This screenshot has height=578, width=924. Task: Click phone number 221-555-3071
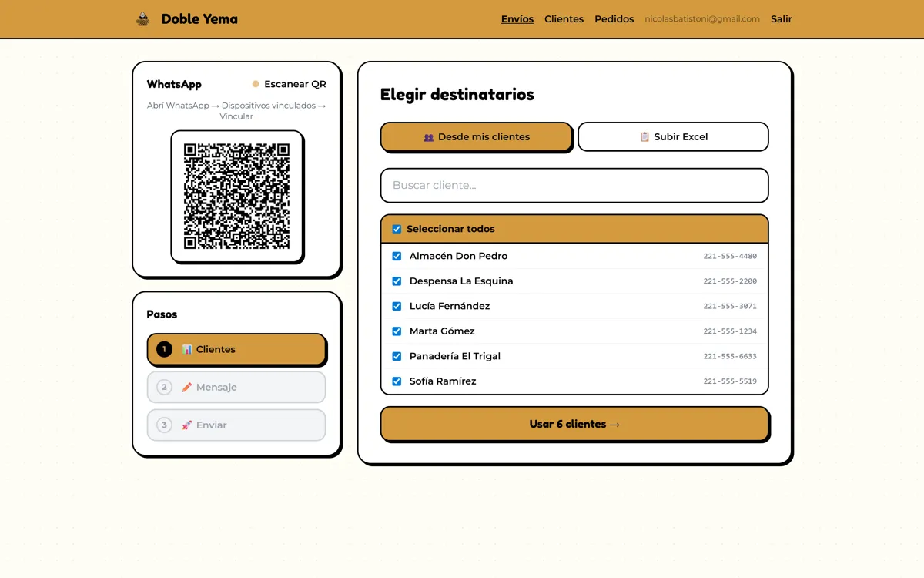[730, 306]
